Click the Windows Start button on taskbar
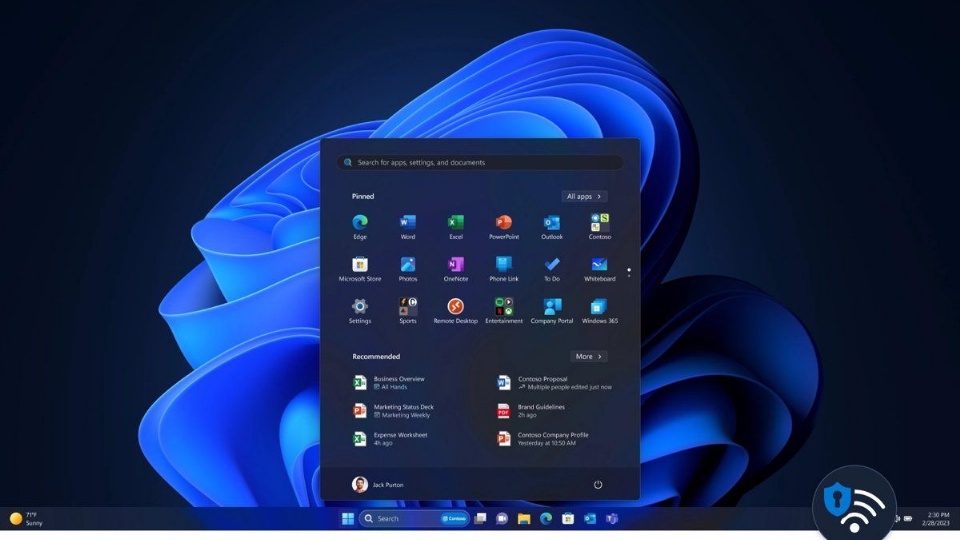Image resolution: width=960 pixels, height=540 pixels. [348, 519]
